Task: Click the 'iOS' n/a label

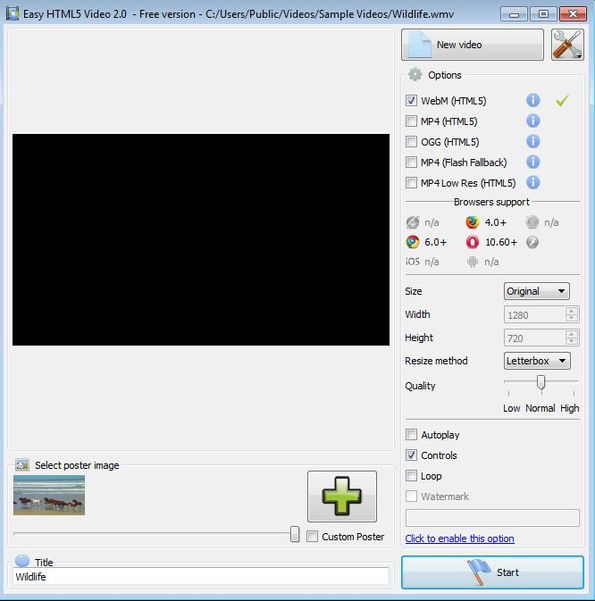Action: coord(412,262)
